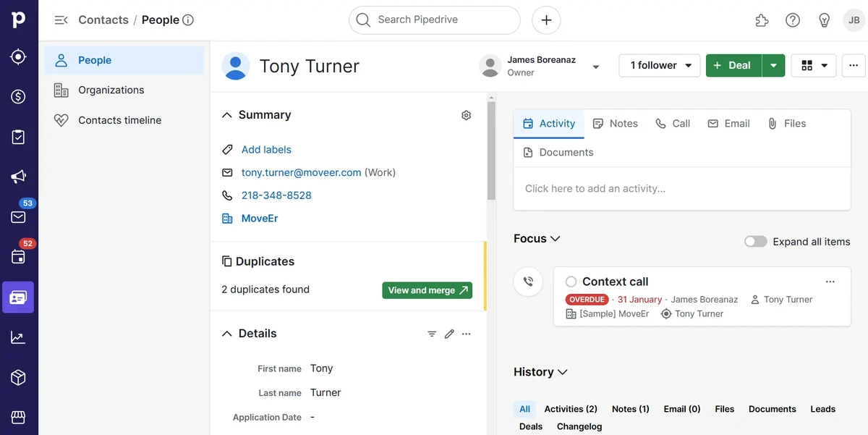Click the Contacts breadcrumb link
The image size is (868, 435).
103,20
